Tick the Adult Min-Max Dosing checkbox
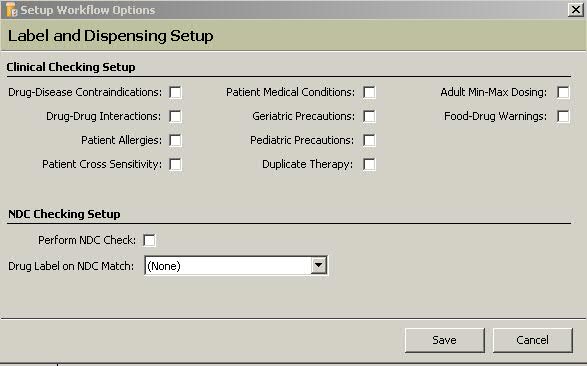Image resolution: width=587 pixels, height=366 pixels. (563, 92)
